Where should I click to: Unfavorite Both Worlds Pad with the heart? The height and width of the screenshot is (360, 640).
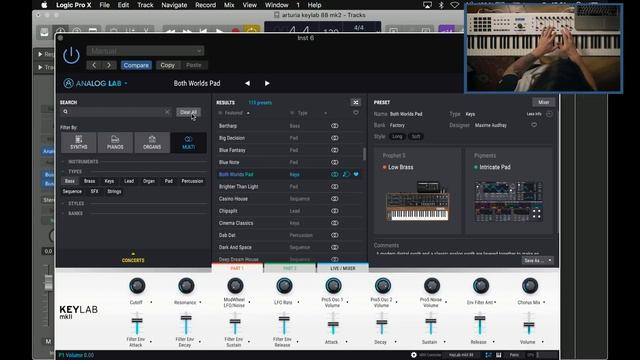(356, 174)
